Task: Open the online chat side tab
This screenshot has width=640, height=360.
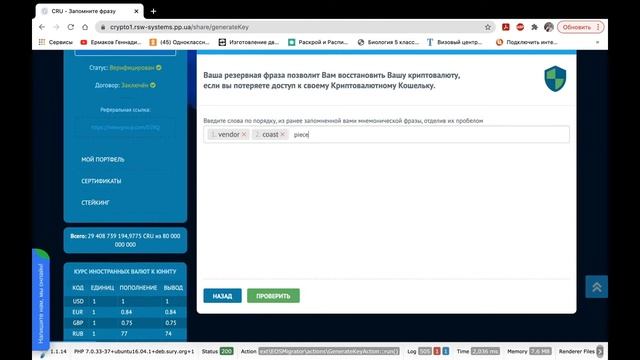Action: click(41, 300)
